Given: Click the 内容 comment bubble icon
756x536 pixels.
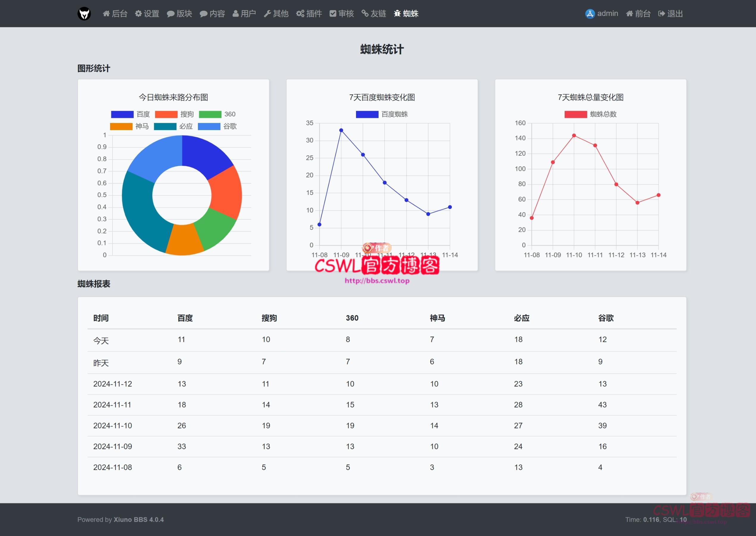Looking at the screenshot, I should pyautogui.click(x=203, y=13).
